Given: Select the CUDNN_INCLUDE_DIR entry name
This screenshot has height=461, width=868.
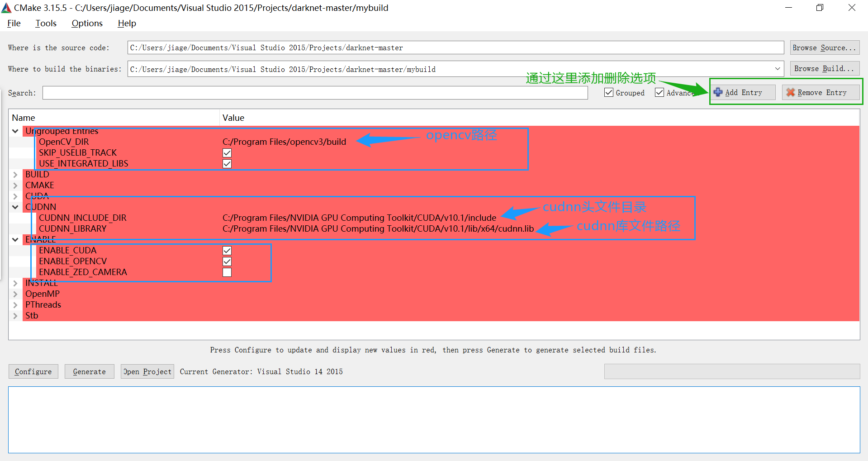Looking at the screenshot, I should [x=83, y=218].
